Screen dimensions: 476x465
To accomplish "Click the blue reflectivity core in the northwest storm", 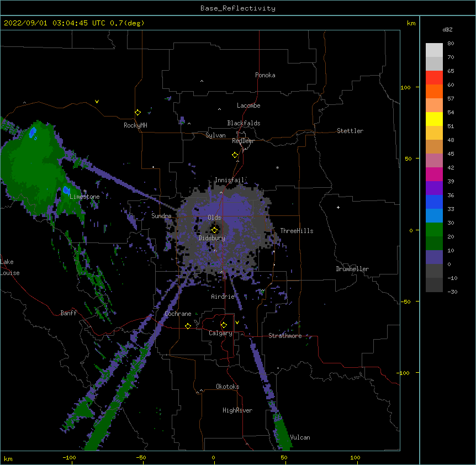I will point(33,133).
